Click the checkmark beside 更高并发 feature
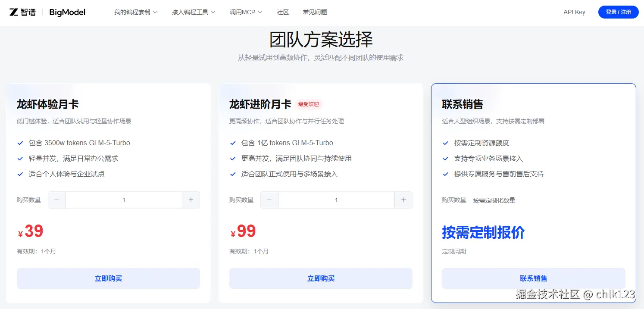This screenshot has width=644, height=309. [x=233, y=158]
